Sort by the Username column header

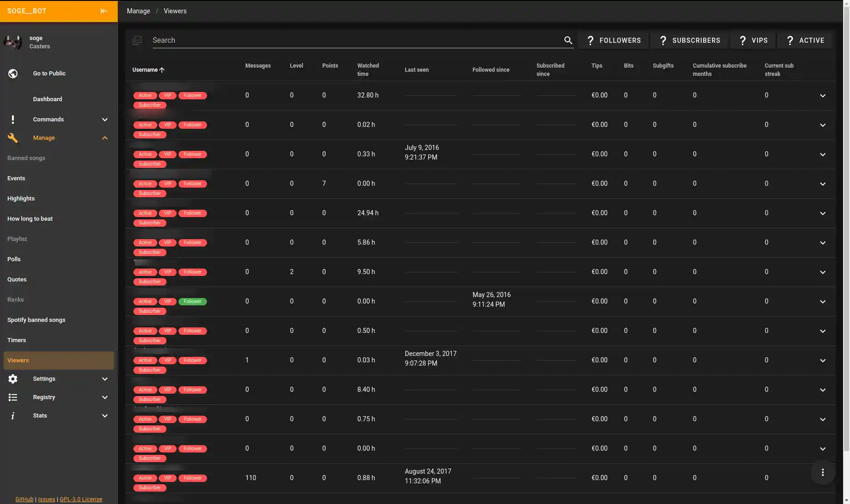(x=145, y=70)
